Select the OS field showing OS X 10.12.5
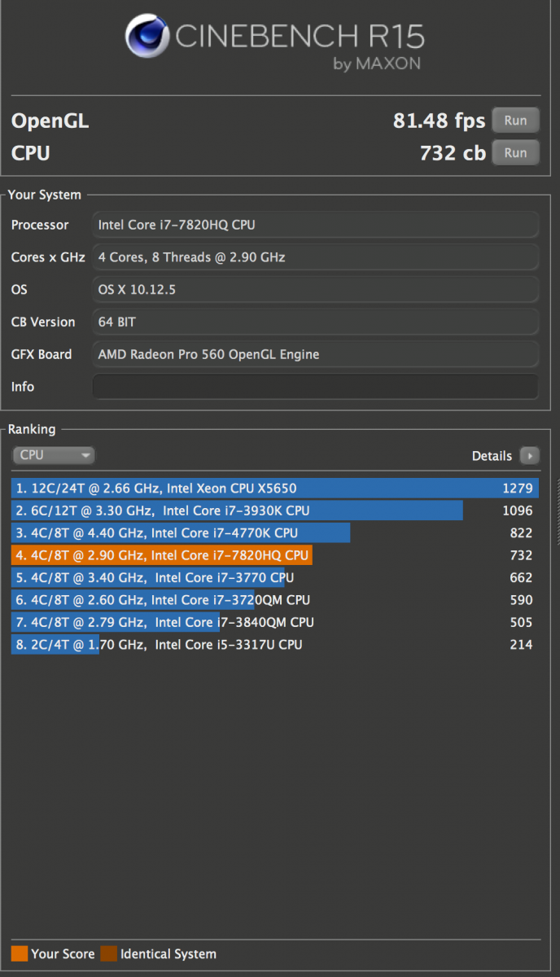560x977 pixels. click(315, 289)
